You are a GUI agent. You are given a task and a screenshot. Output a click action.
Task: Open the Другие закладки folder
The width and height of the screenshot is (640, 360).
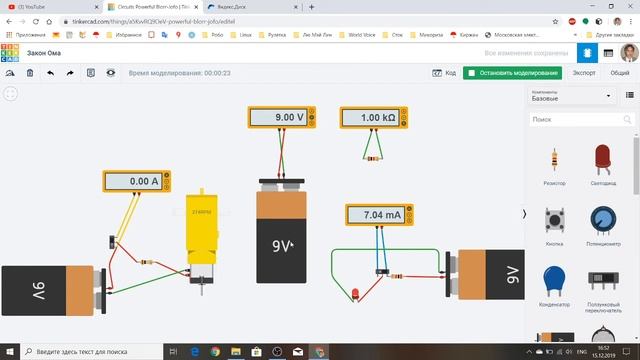coord(610,35)
